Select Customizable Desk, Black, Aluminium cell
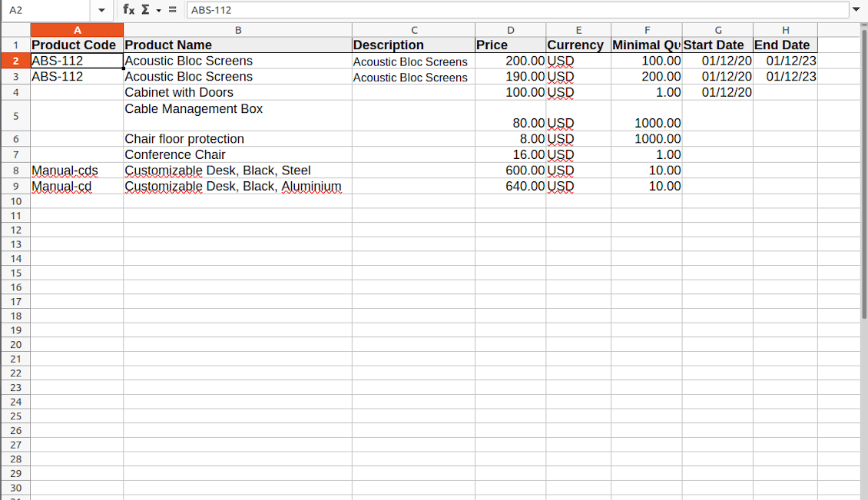Viewport: 868px width, 500px height. (237, 186)
